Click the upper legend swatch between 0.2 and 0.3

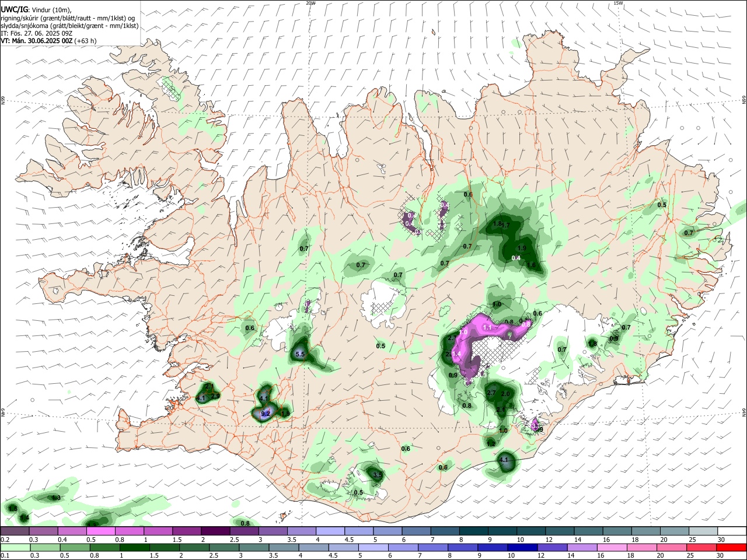(15, 531)
